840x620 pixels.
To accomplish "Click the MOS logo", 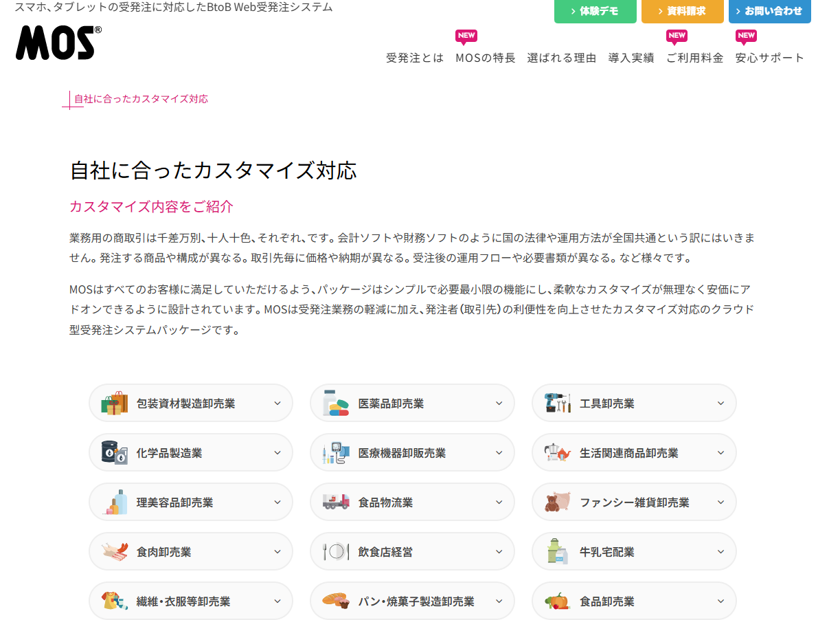I will [x=58, y=43].
